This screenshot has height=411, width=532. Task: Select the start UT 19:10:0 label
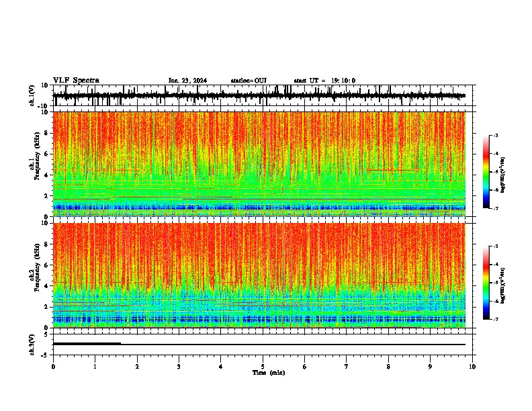pyautogui.click(x=324, y=81)
